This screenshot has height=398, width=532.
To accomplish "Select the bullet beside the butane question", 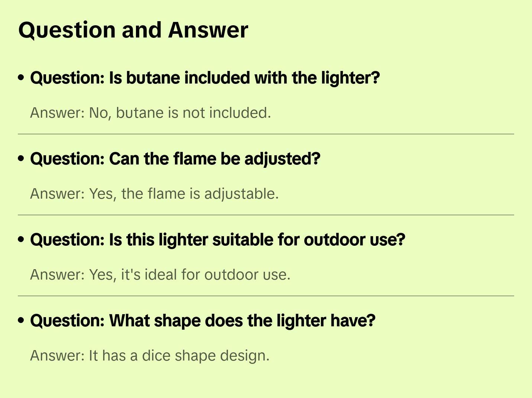I will click(x=21, y=78).
